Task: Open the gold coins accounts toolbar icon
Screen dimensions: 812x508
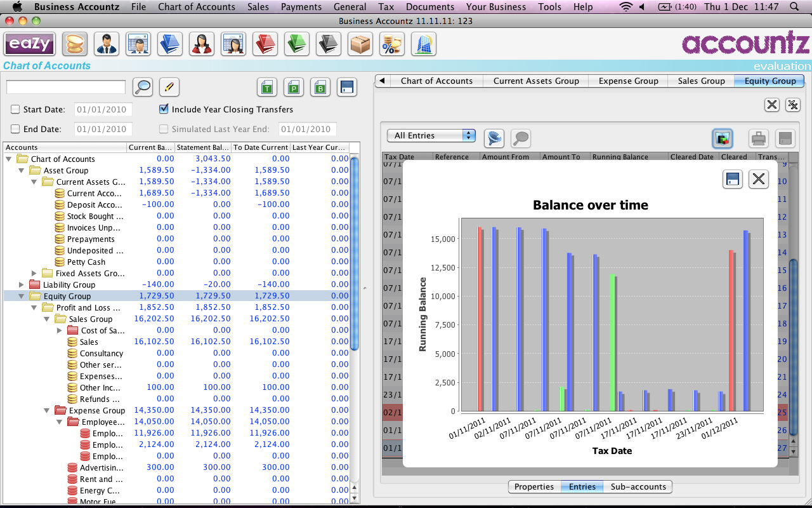Action: [75, 44]
